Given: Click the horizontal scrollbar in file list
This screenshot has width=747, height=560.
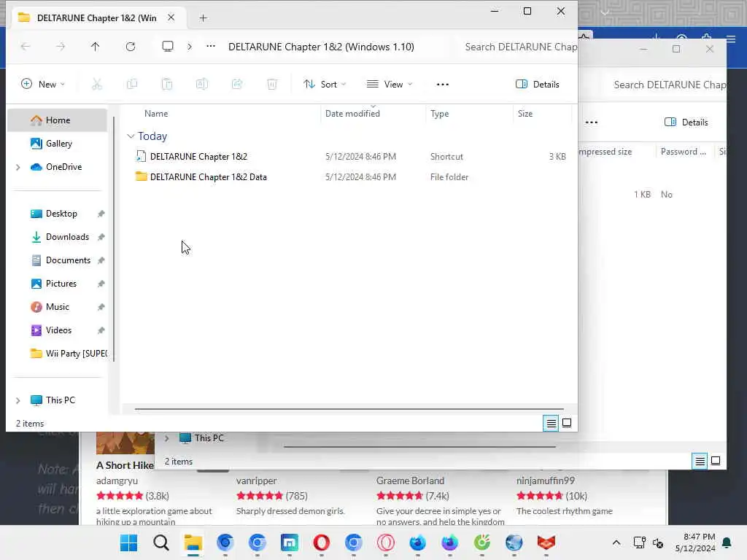Looking at the screenshot, I should 349,408.
